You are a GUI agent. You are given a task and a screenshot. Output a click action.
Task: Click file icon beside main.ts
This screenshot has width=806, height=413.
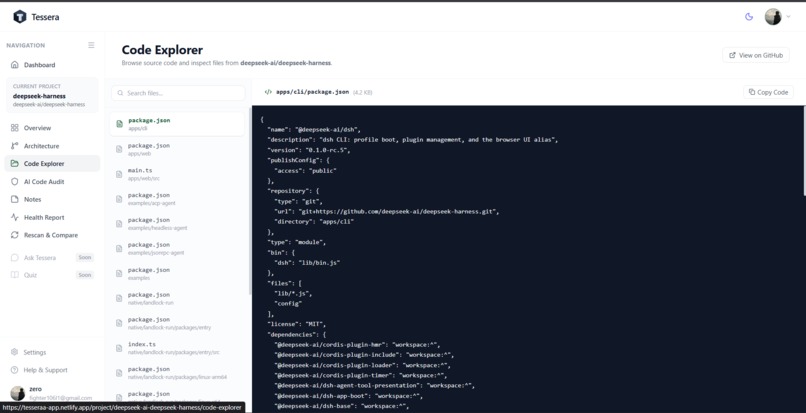pyautogui.click(x=119, y=174)
